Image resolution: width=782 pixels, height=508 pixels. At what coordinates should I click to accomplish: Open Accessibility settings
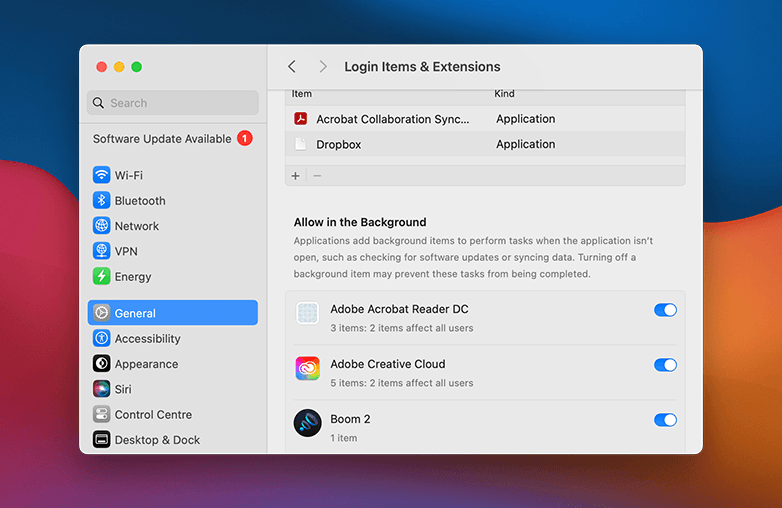click(173, 339)
